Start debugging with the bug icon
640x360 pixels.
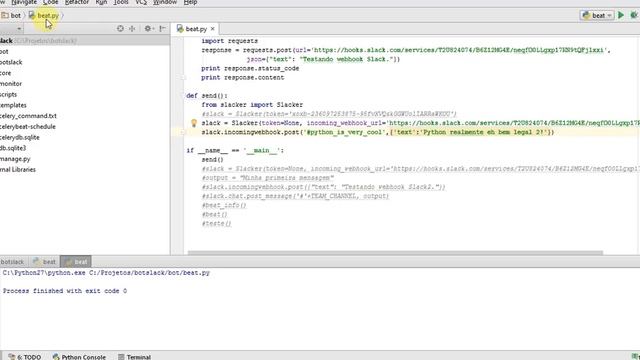(634, 16)
